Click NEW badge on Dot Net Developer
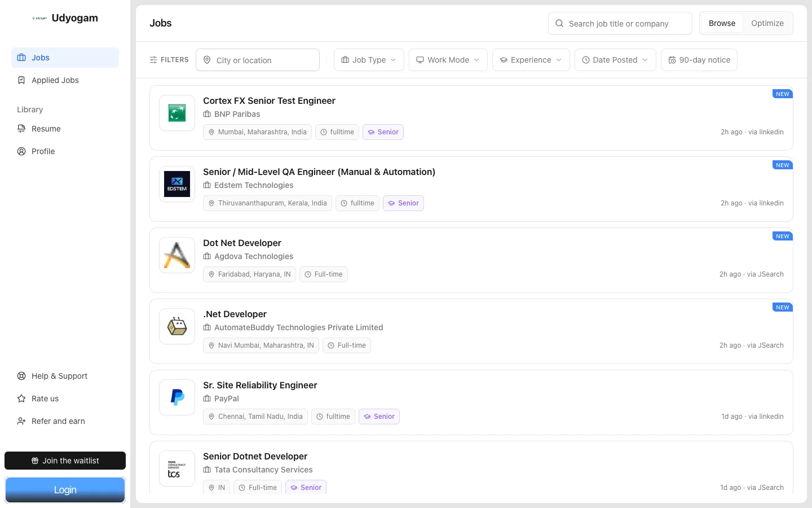The height and width of the screenshot is (508, 812). [x=782, y=236]
